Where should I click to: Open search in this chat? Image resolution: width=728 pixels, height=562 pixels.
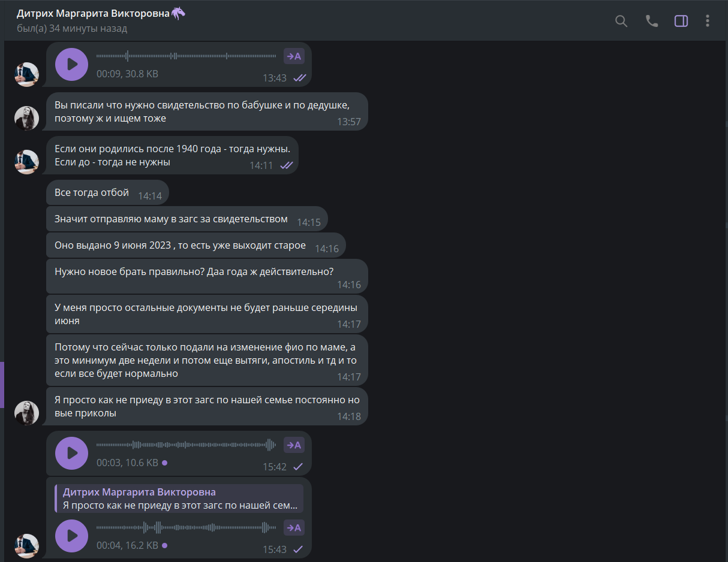pyautogui.click(x=621, y=21)
